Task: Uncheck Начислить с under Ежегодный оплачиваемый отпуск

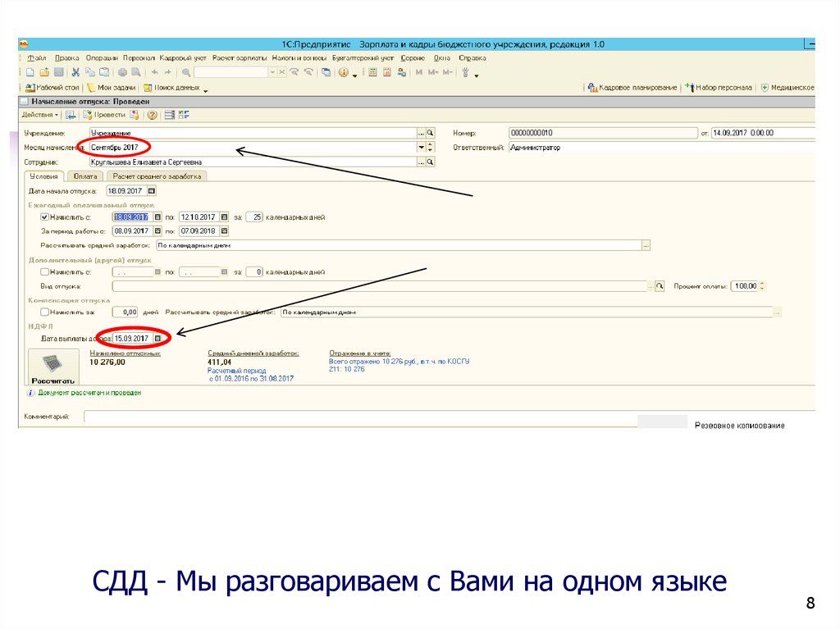Action: [44, 217]
